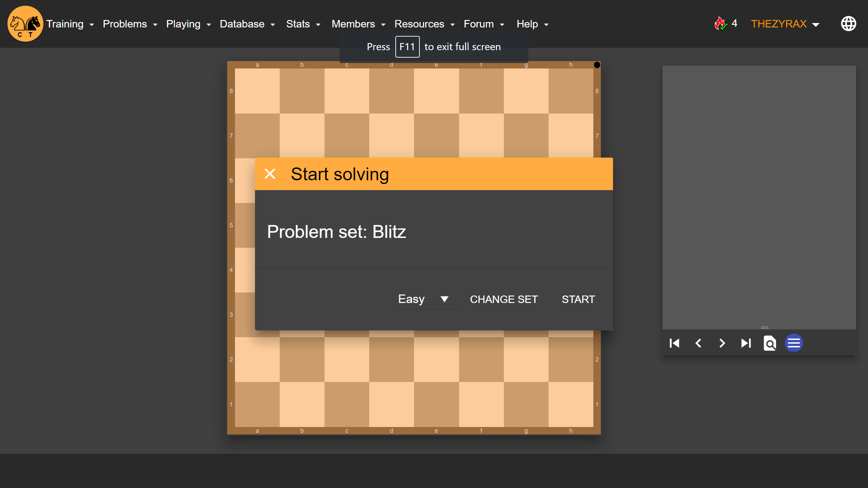Screen dimensions: 868x488
Task: Click the ChessTempo logo icon
Action: coord(25,24)
